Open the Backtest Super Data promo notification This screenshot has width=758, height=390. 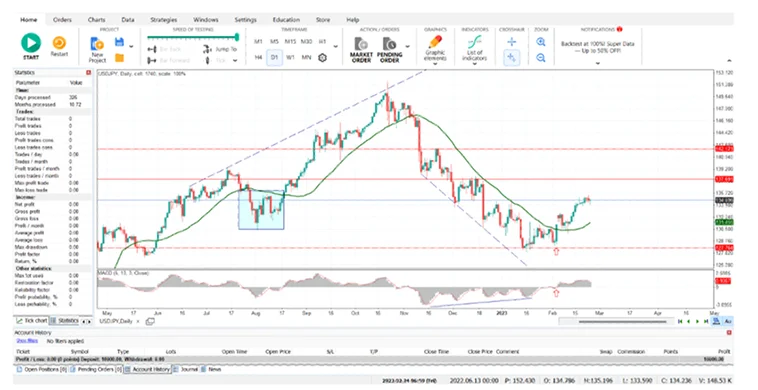click(598, 47)
